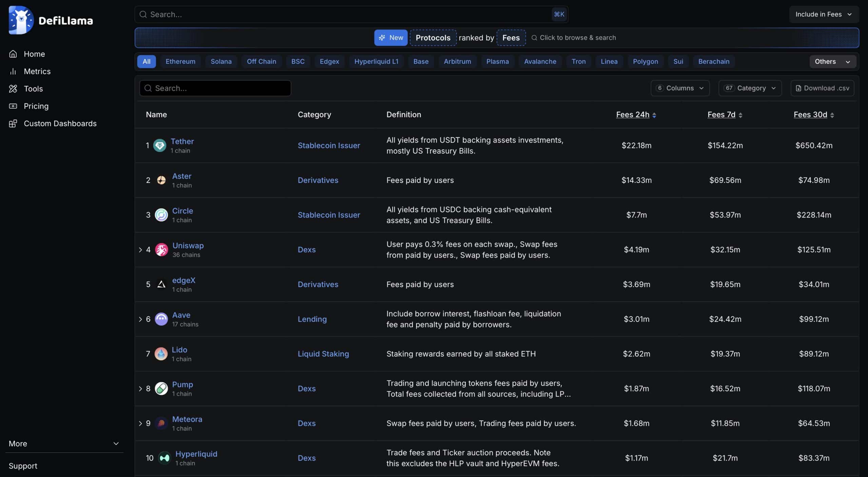Open the Columns dropdown
This screenshot has height=477, width=868.
coord(680,88)
